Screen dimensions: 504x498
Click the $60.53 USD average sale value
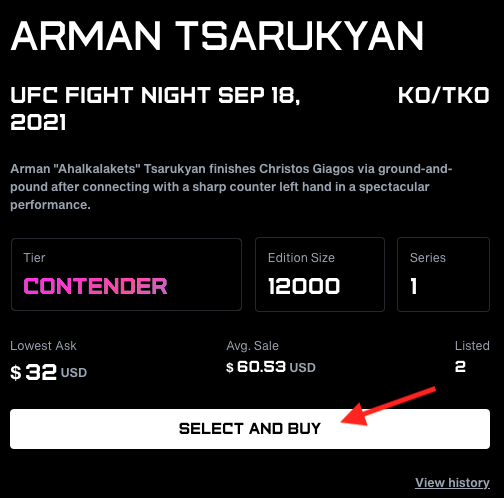271,367
